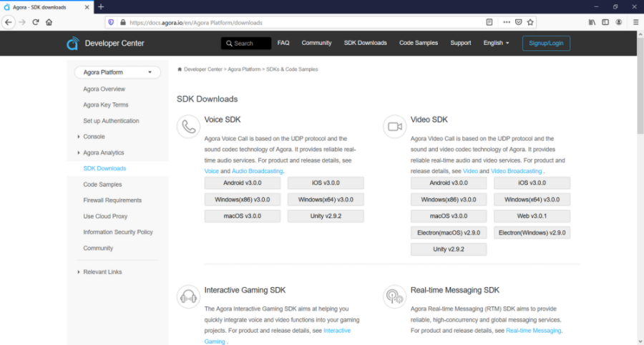
Task: Download Video SDK Unity v2.9.2
Action: [449, 249]
